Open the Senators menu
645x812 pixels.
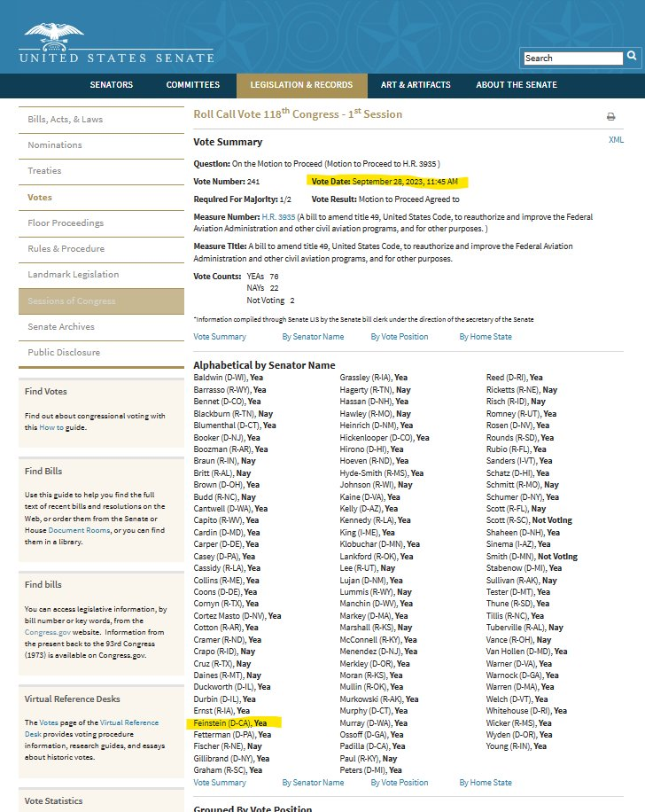coord(112,85)
